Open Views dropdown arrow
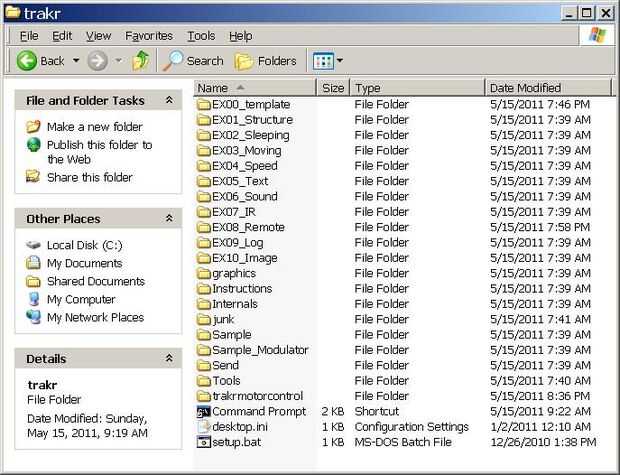This screenshot has height=475, width=620. pyautogui.click(x=340, y=61)
